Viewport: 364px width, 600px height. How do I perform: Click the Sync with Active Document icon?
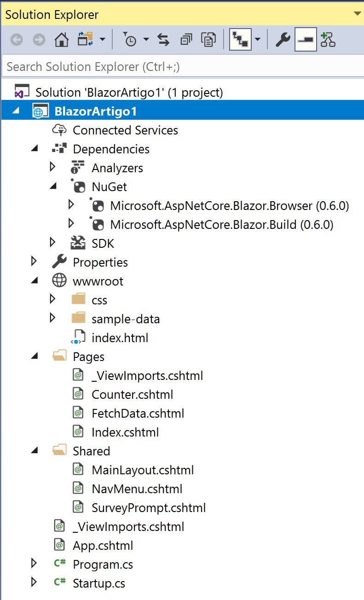click(163, 40)
